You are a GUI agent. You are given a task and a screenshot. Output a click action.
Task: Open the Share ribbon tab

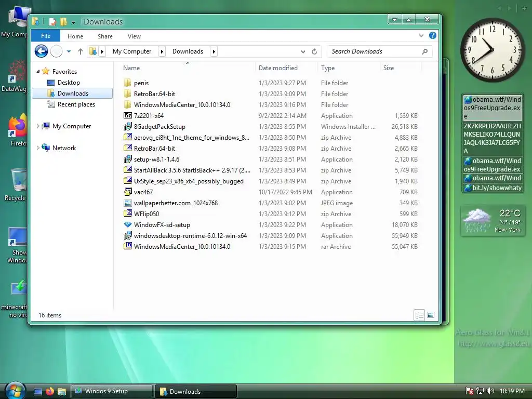pyautogui.click(x=105, y=36)
